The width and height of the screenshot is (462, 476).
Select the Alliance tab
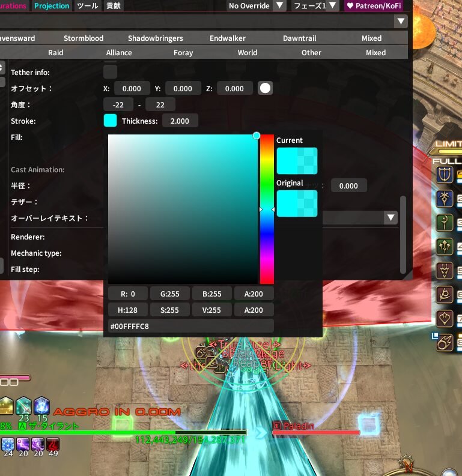point(119,52)
